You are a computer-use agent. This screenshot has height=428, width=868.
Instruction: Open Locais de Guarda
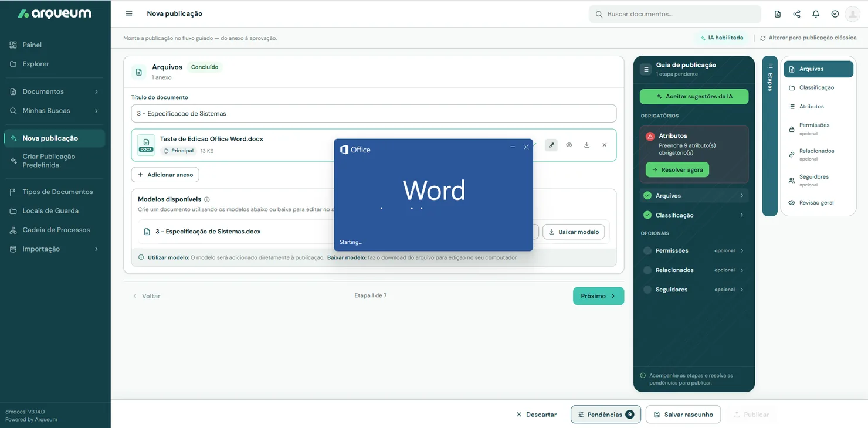pos(54,210)
